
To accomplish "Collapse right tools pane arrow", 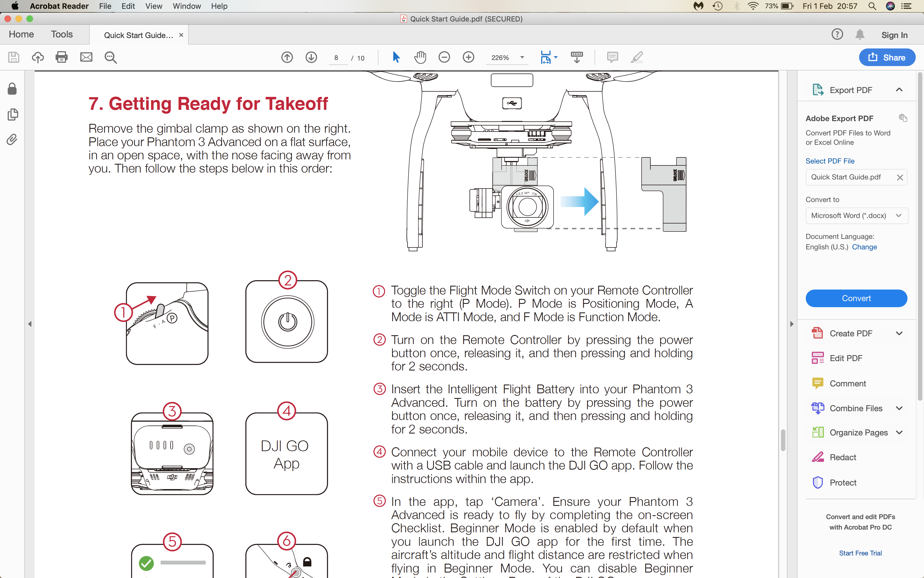I will (791, 324).
